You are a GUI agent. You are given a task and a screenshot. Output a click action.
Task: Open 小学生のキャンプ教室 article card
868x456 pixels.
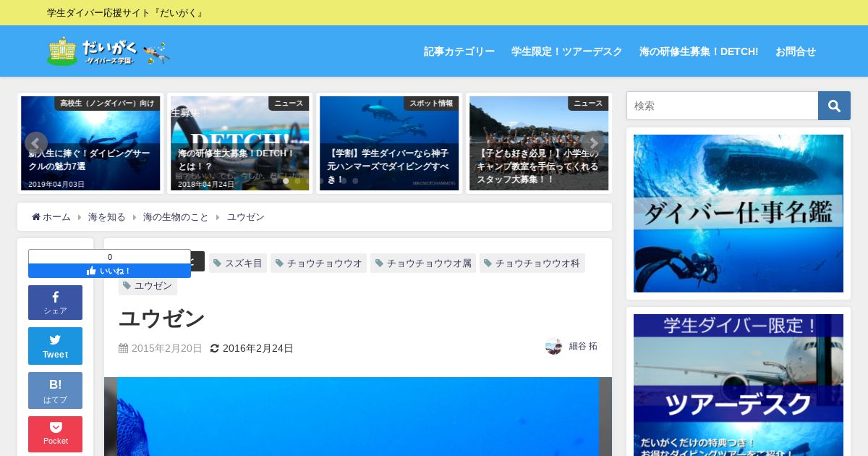pyautogui.click(x=539, y=143)
